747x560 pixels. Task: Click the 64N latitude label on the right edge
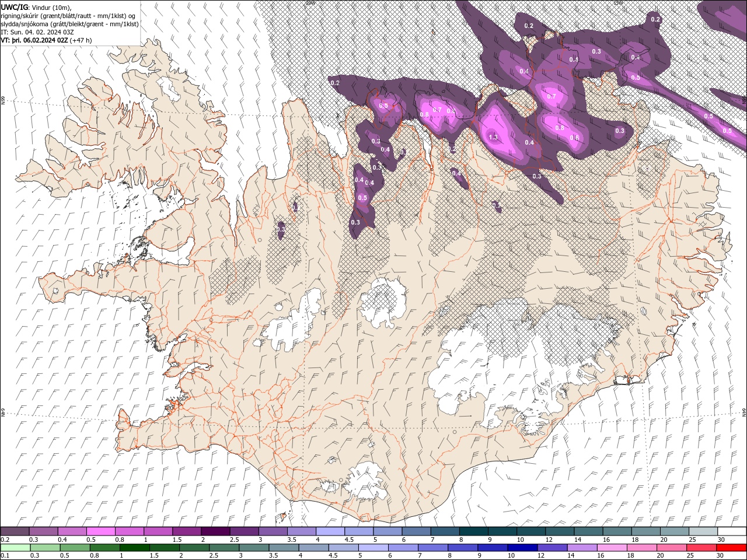[x=744, y=412]
